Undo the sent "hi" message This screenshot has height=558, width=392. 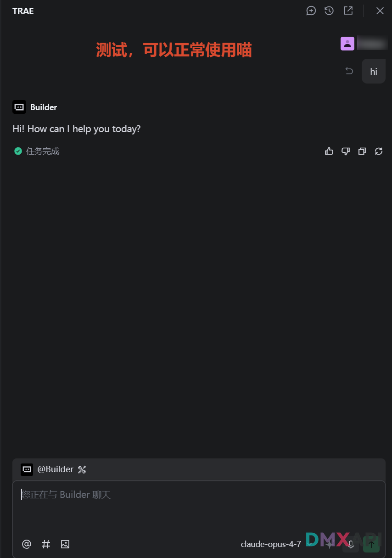349,71
